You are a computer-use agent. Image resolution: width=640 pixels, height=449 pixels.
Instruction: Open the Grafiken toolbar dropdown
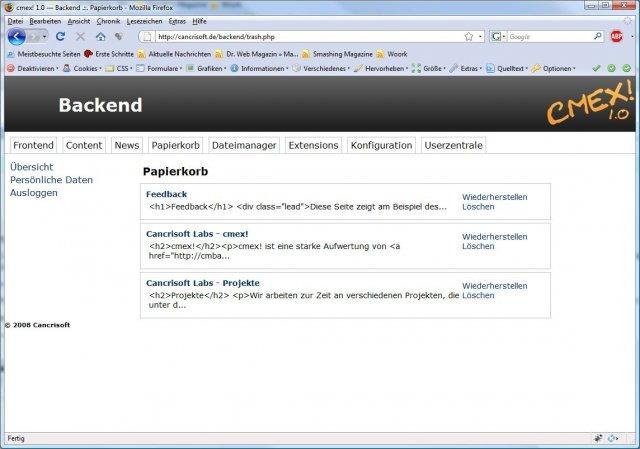[x=206, y=69]
